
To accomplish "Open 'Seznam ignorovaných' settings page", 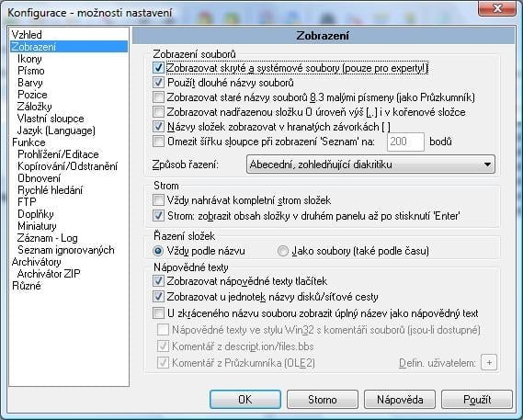I will click(66, 250).
